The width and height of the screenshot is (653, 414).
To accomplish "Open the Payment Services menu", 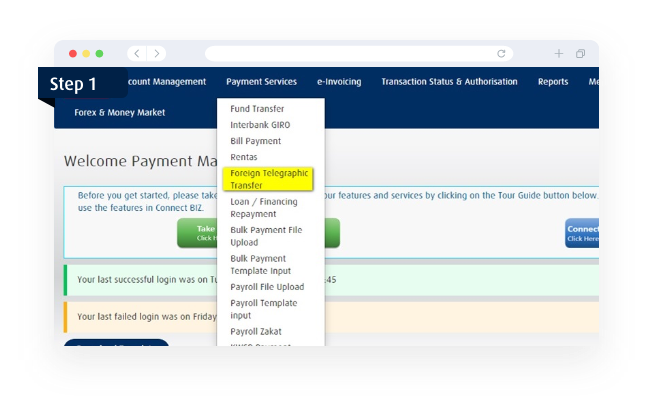I will point(262,82).
